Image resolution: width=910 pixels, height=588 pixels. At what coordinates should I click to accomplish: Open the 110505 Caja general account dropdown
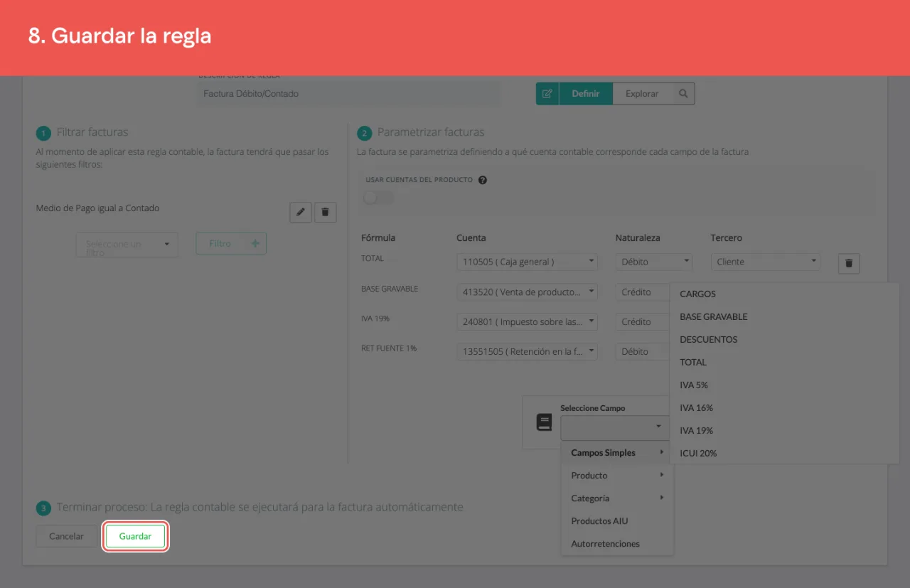click(x=528, y=262)
